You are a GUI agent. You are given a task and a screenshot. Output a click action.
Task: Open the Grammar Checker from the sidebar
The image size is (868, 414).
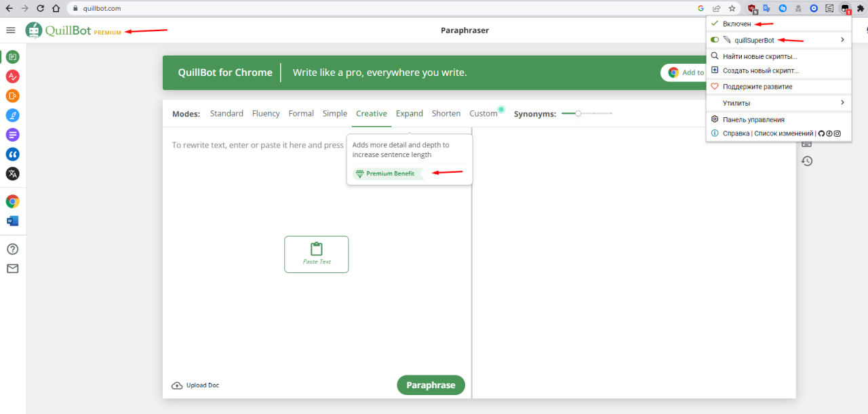[12, 76]
